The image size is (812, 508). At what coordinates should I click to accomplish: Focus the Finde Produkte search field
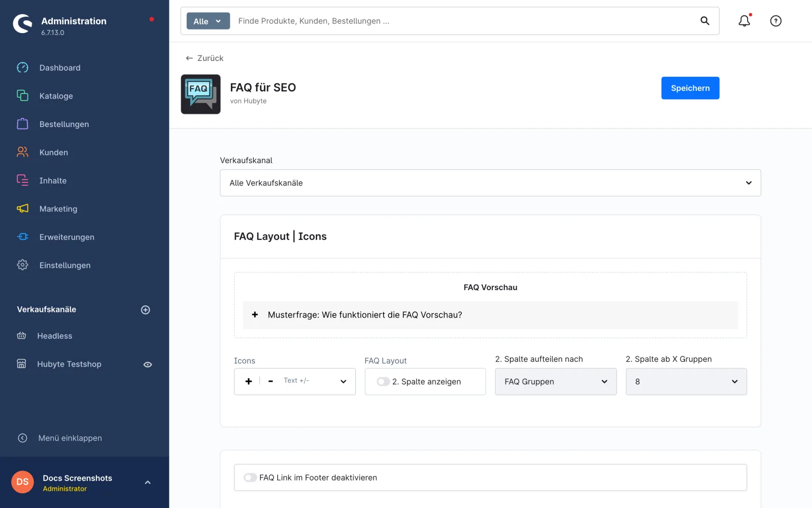464,21
